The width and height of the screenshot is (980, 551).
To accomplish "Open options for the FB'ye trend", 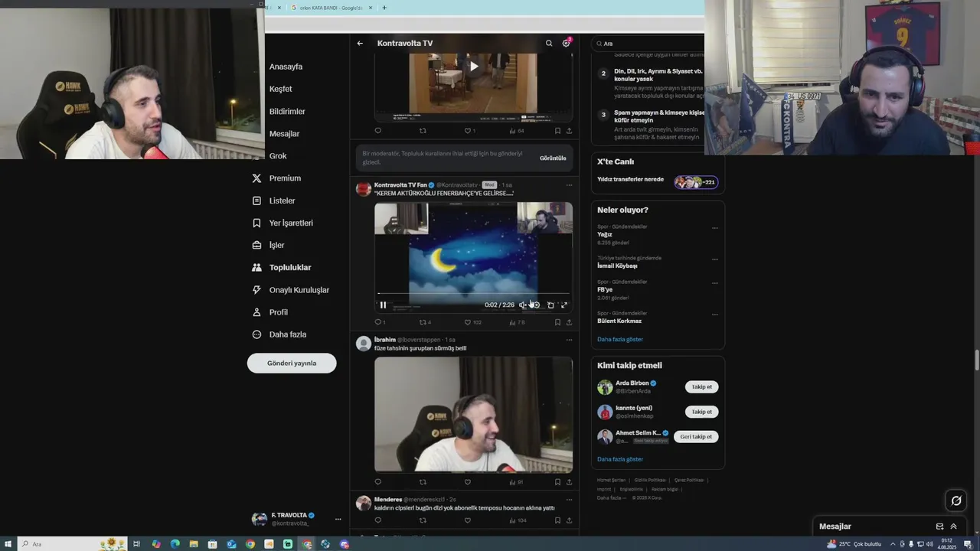I will click(x=715, y=283).
